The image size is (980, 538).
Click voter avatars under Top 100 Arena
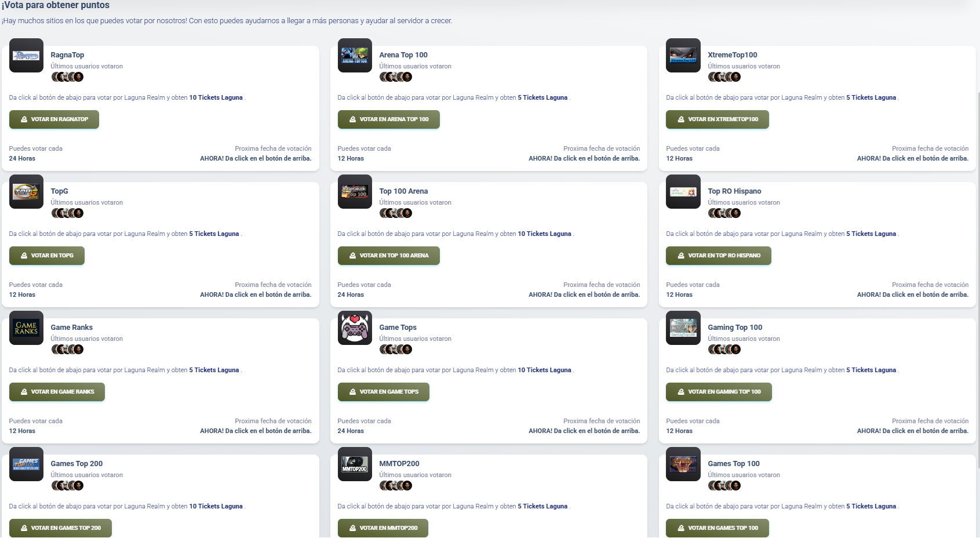[x=396, y=213]
